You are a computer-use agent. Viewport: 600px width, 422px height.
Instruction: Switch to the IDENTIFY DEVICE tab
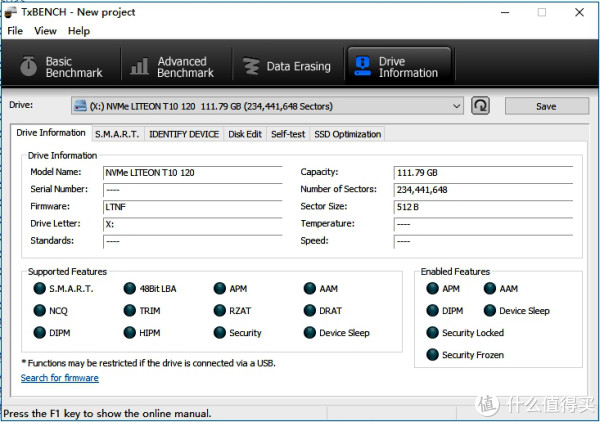click(x=184, y=134)
